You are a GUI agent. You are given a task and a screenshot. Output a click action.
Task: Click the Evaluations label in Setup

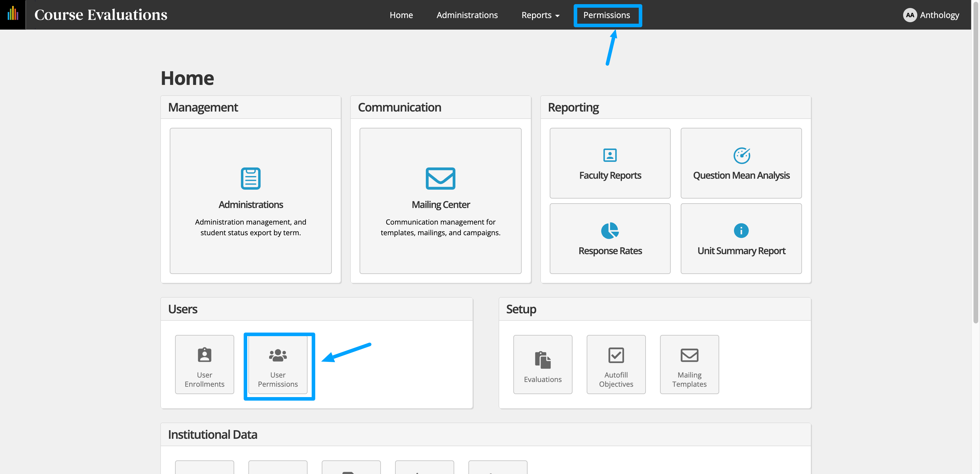tap(543, 379)
